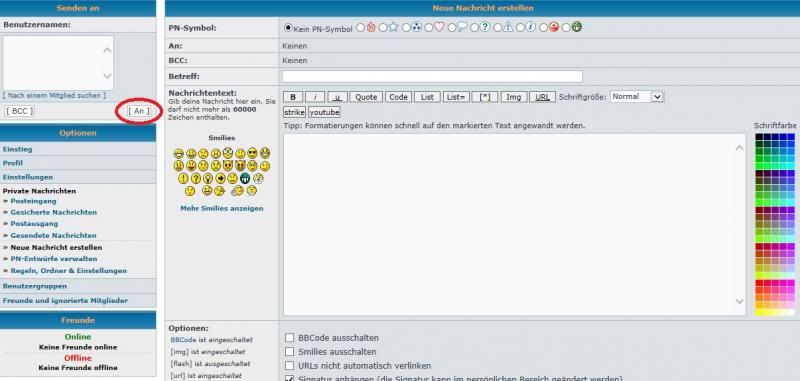Open the Posteingang folder link
This screenshot has height=381, width=800.
tap(34, 201)
